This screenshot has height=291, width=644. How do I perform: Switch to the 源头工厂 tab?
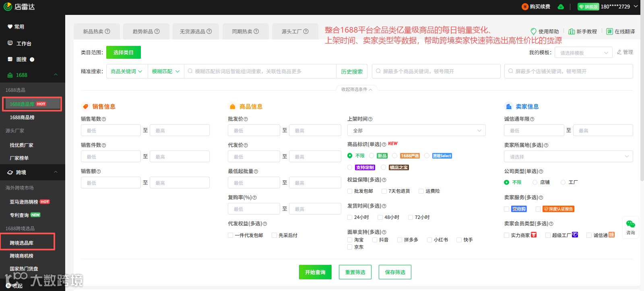tap(295, 31)
